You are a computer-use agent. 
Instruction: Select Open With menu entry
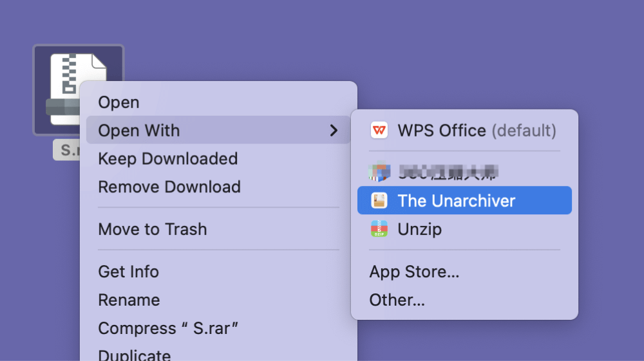click(218, 130)
